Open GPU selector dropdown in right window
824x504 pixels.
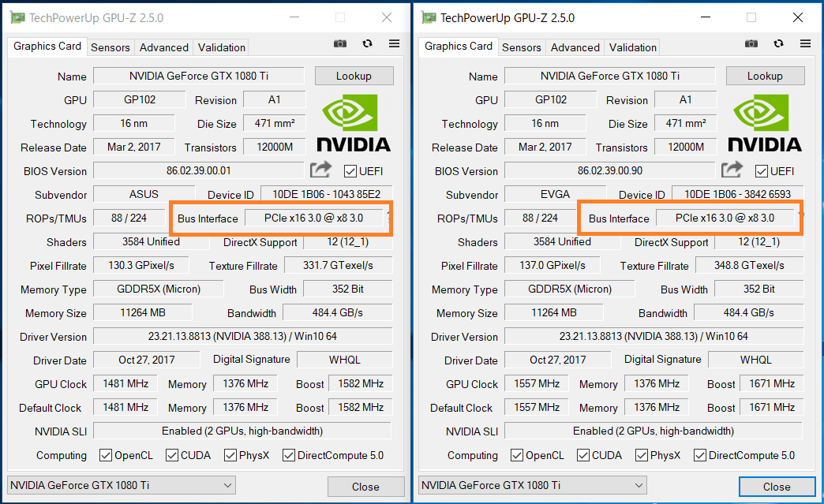coord(532,485)
